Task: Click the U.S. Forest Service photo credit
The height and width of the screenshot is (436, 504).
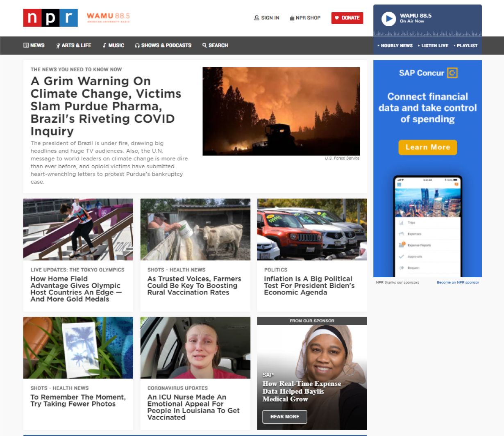Action: click(342, 158)
